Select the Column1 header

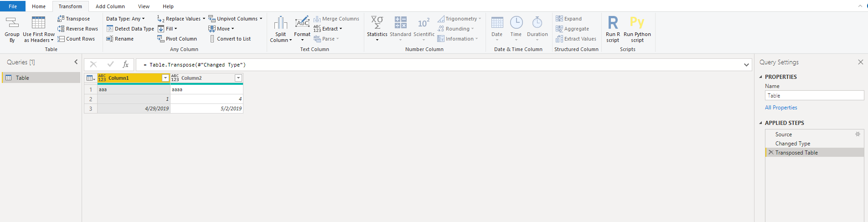click(x=134, y=78)
